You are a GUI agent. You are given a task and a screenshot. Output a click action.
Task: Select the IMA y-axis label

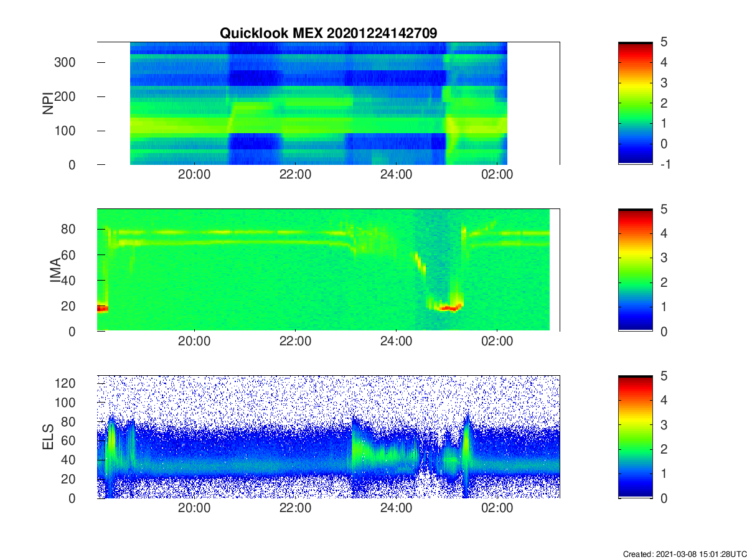pyautogui.click(x=56, y=270)
